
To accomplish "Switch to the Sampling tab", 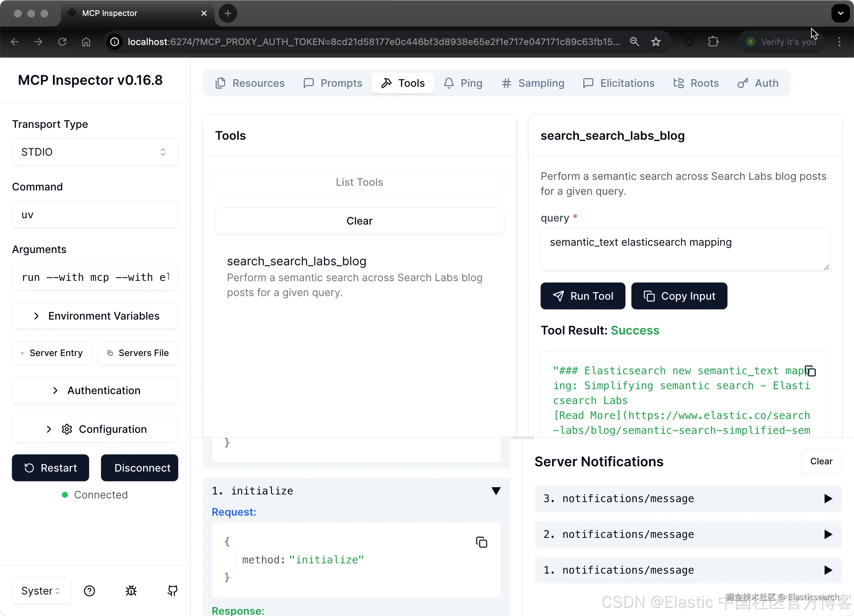I will (533, 83).
